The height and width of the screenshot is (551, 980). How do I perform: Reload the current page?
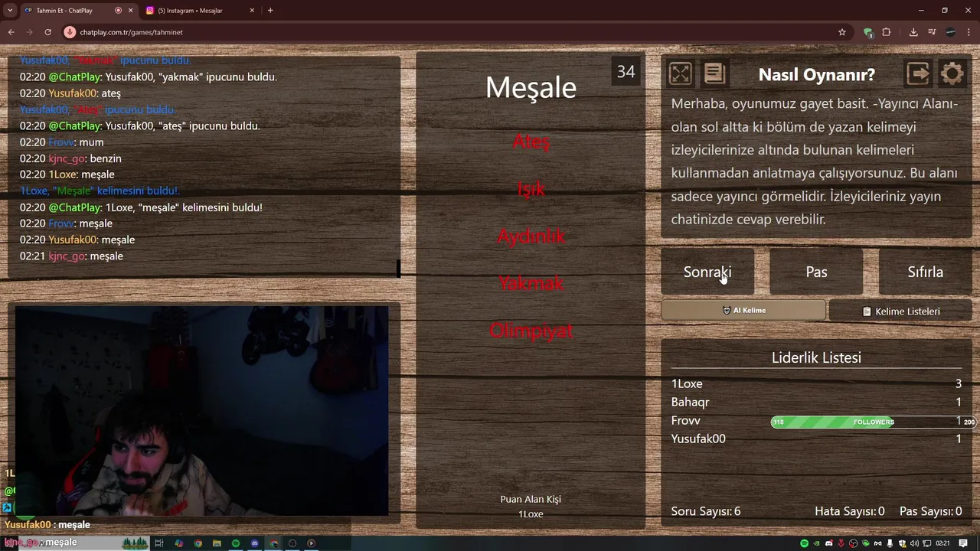(x=47, y=32)
